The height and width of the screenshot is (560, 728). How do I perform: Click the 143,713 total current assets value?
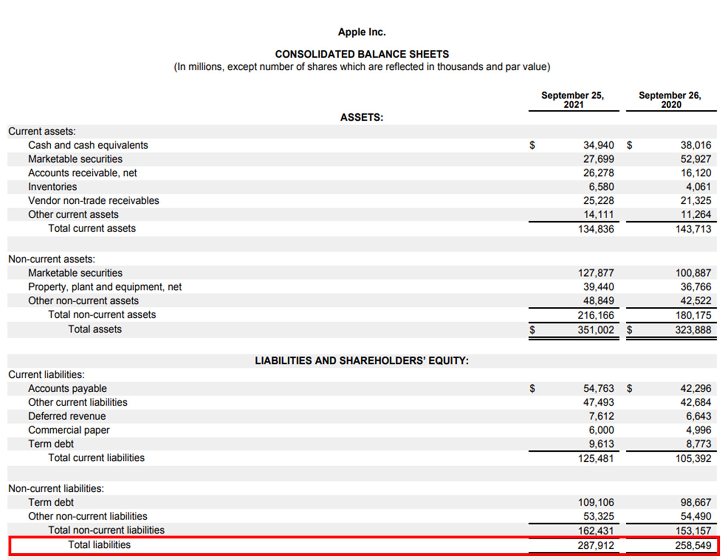click(x=693, y=229)
